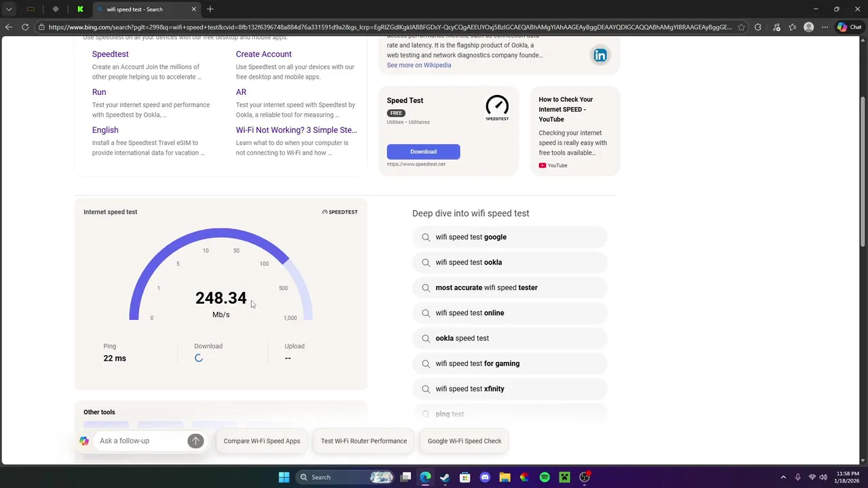Search most accurate wifi speed tester suggestion
This screenshot has width=868, height=488.
(x=509, y=287)
